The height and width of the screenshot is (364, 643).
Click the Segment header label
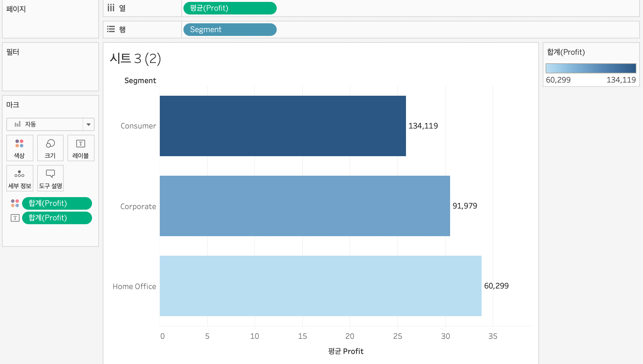coord(140,81)
